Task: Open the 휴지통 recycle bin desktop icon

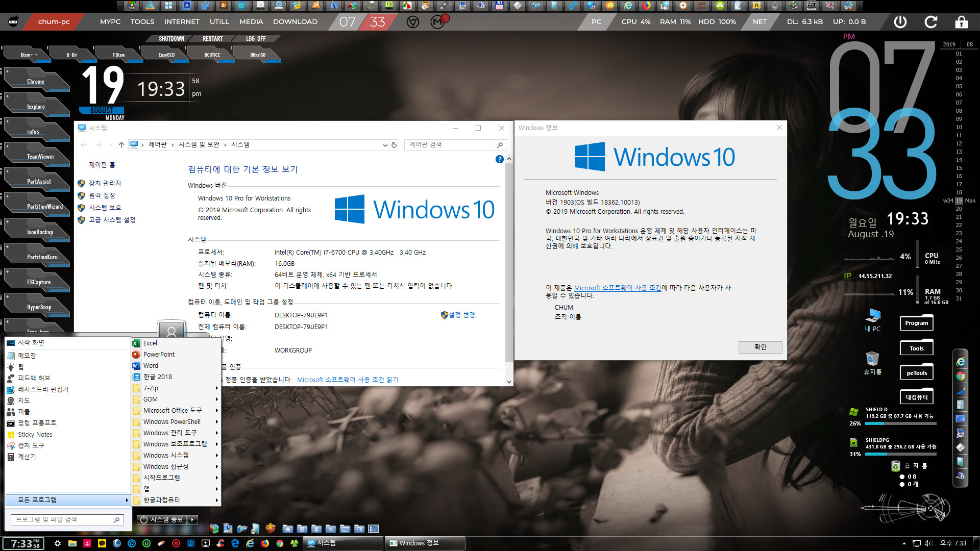Action: pyautogui.click(x=872, y=363)
